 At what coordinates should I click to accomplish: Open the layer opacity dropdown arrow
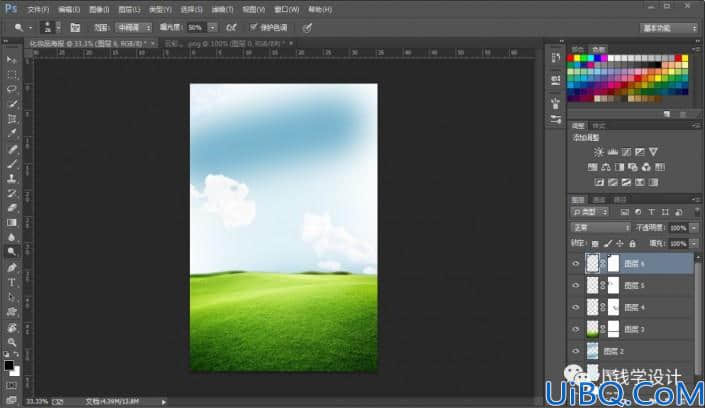tap(694, 228)
